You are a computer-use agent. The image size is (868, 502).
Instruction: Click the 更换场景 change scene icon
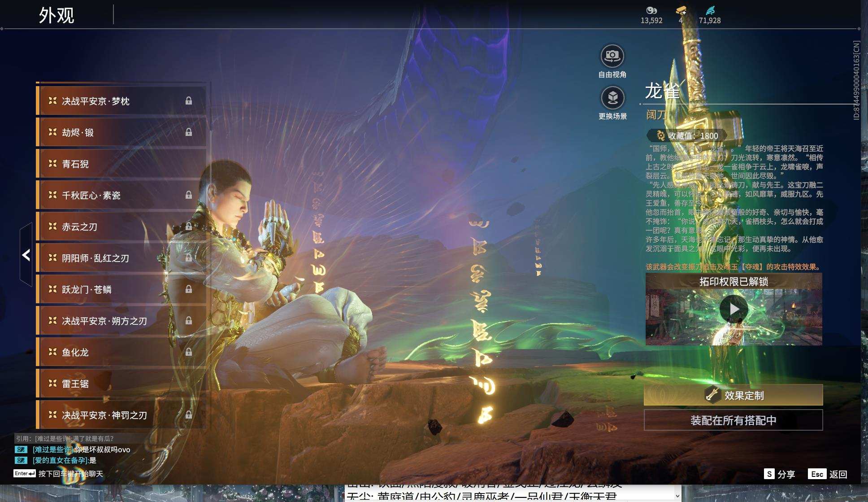point(612,98)
